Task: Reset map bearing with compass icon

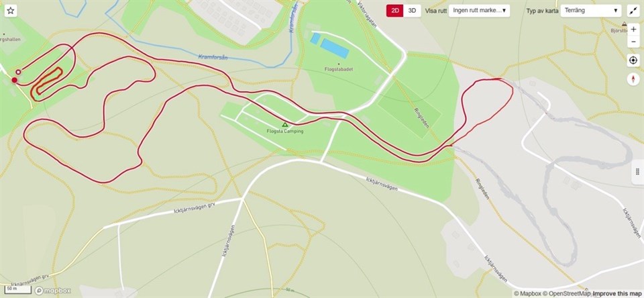Action: pos(633,79)
